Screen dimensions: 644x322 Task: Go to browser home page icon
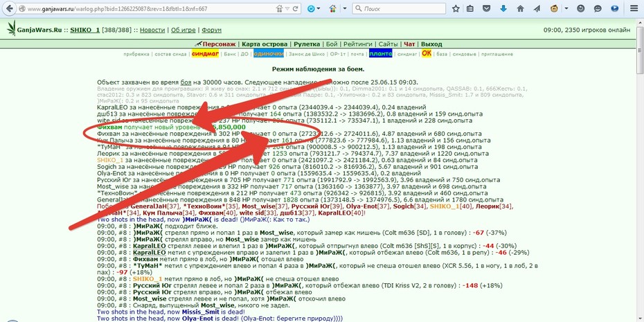(x=520, y=8)
